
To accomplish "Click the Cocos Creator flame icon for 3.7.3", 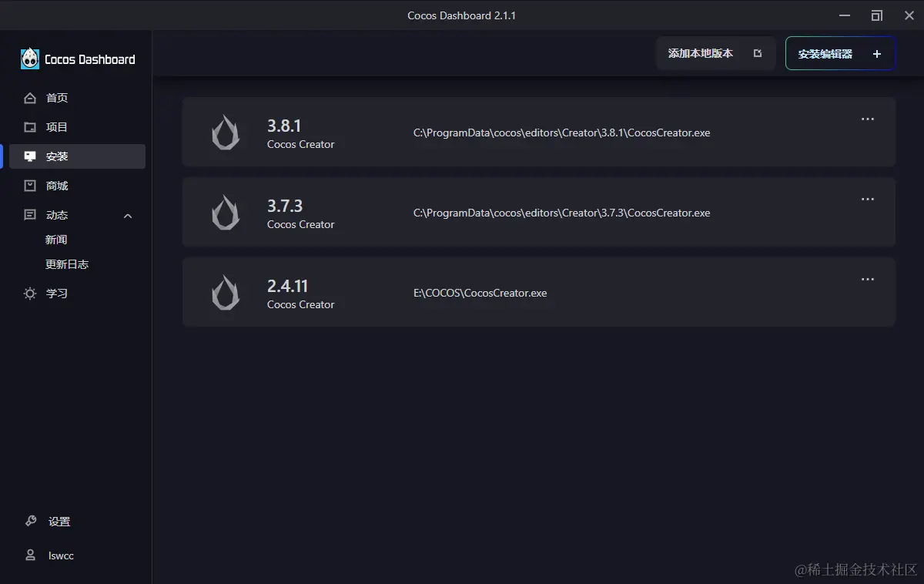I will pos(226,212).
